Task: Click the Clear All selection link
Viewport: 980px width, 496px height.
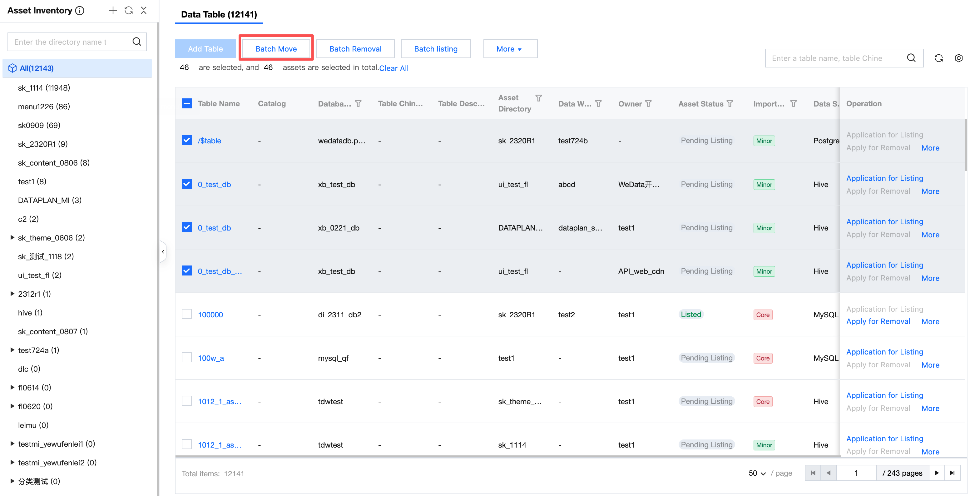Action: (394, 68)
